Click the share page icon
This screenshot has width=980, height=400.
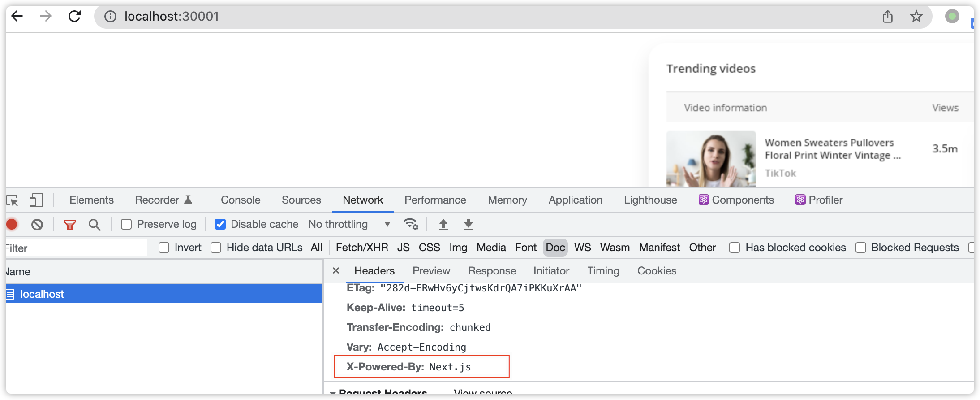click(888, 17)
